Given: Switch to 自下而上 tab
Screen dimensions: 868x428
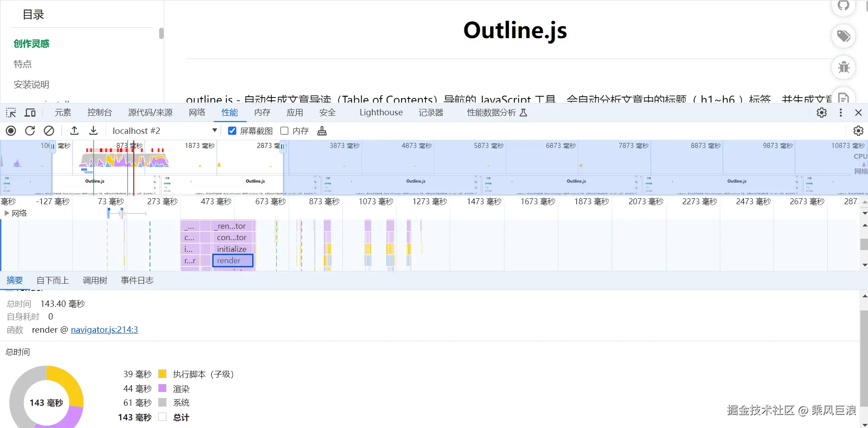Looking at the screenshot, I should point(53,280).
